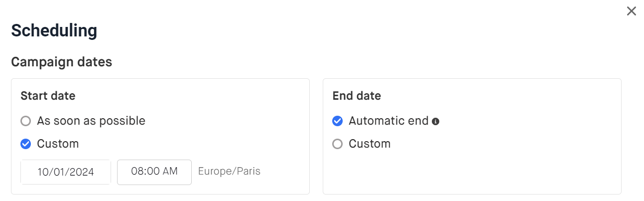Select the Automatic end radio circle
644x201 pixels.
pyautogui.click(x=337, y=121)
